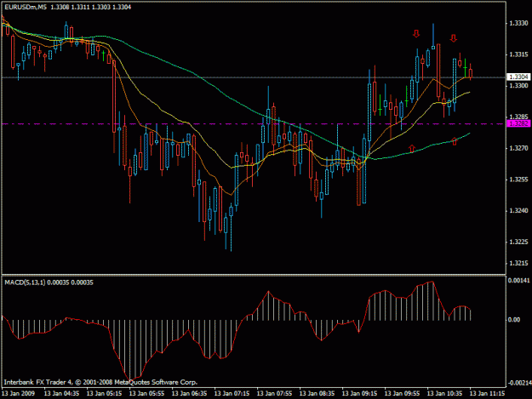Click the 13 Jan 08:35 time label
532x399 pixels.
[317, 394]
